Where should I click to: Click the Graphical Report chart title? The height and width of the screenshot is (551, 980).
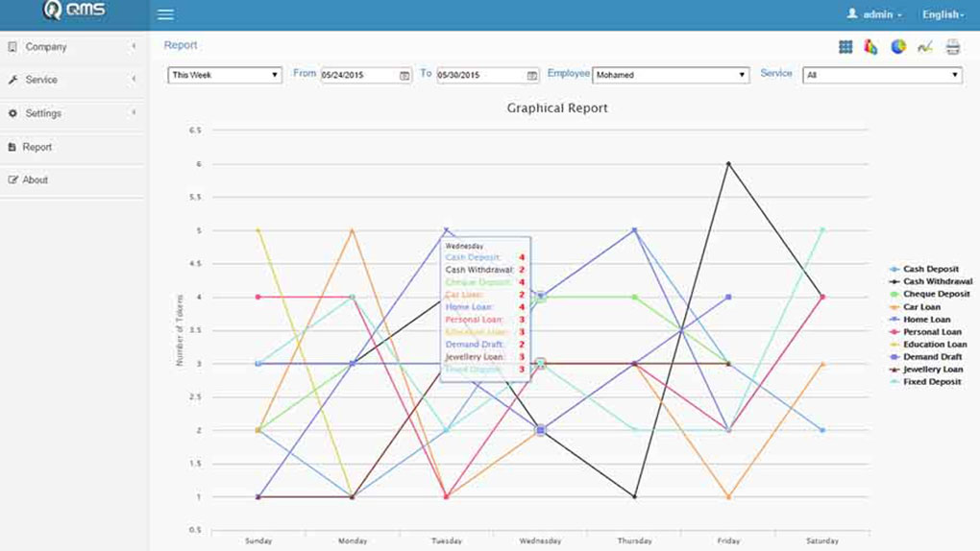[x=557, y=108]
